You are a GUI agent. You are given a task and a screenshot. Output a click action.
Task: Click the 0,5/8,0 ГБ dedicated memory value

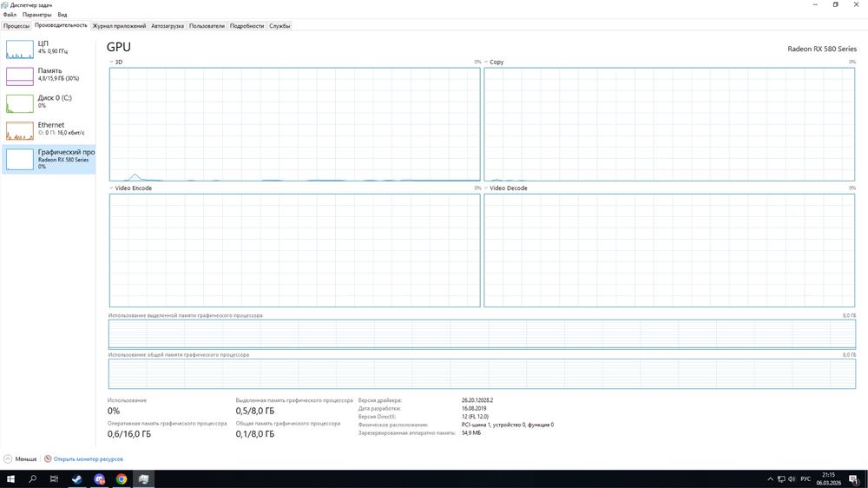254,411
